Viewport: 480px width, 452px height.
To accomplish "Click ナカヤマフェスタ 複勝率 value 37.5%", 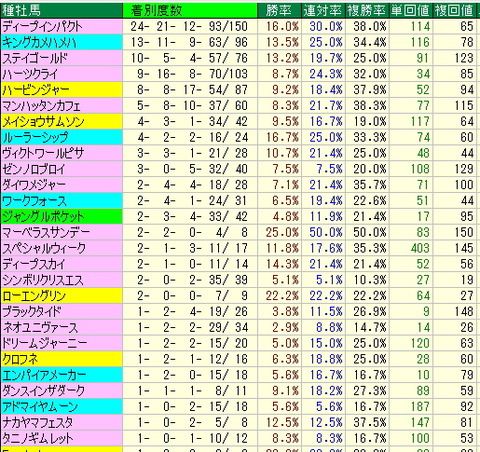I will click(370, 422).
